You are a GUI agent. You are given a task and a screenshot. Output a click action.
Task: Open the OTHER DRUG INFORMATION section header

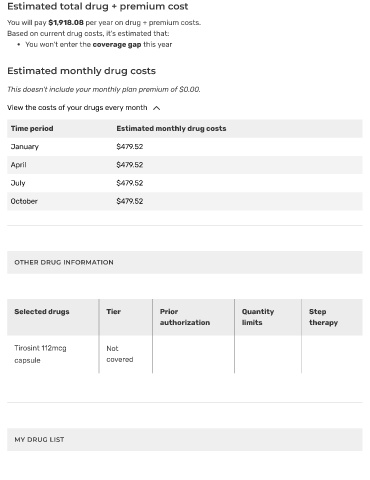[185, 262]
